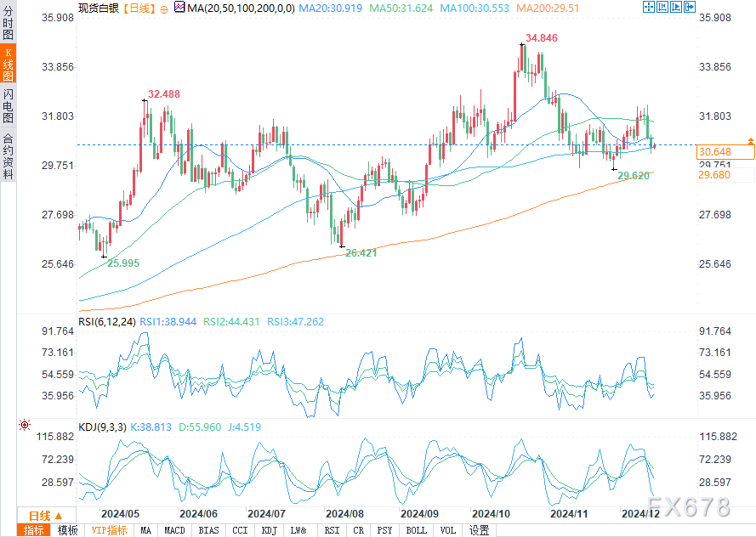Screen dimensions: 756x537
Task: Open the 闪电图 side tab
Action: coord(8,105)
